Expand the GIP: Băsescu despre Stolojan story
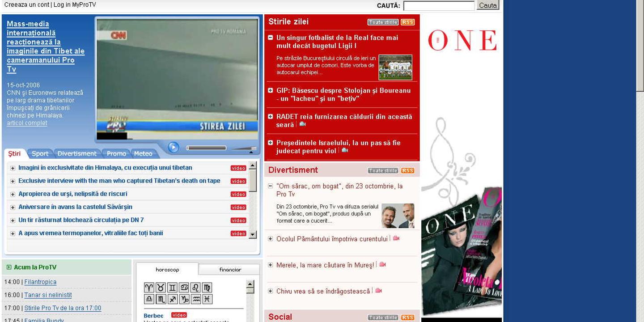The image size is (644, 322). (270, 90)
